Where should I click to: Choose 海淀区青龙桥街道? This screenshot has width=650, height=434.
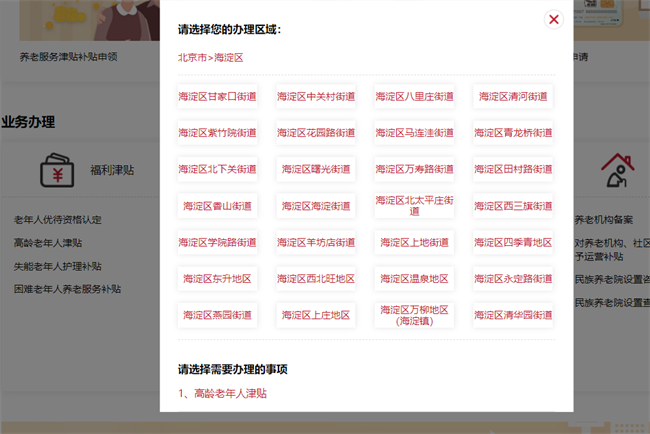[x=512, y=133]
